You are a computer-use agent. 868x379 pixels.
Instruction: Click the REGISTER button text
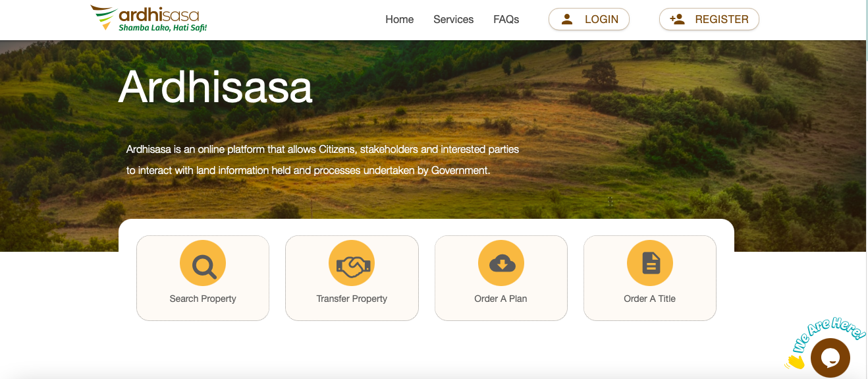[x=722, y=19]
